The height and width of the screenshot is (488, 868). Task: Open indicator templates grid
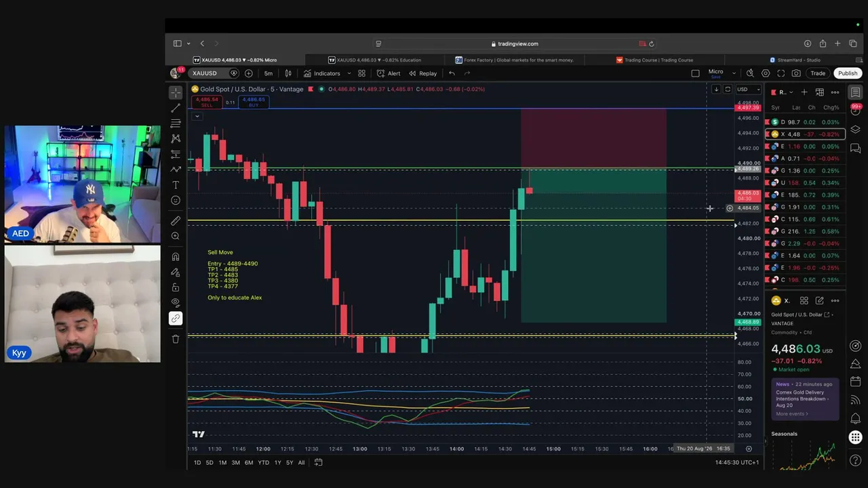pyautogui.click(x=361, y=73)
